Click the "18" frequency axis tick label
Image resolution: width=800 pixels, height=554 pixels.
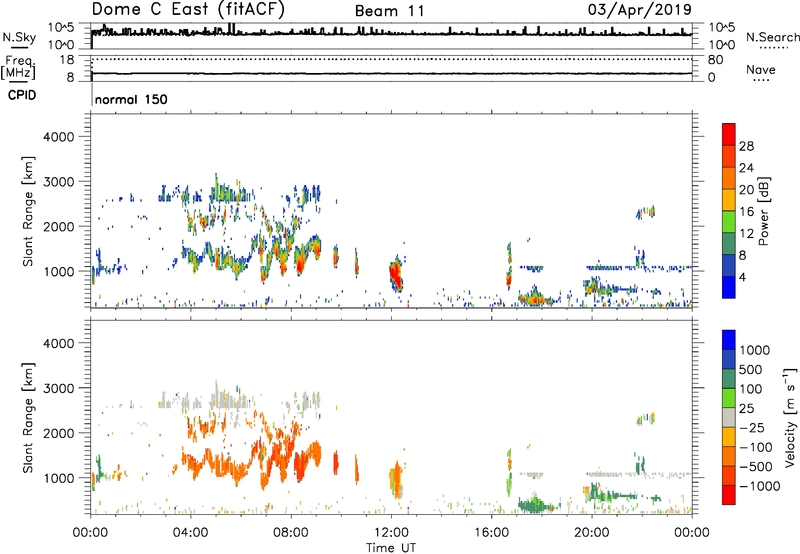coord(67,60)
